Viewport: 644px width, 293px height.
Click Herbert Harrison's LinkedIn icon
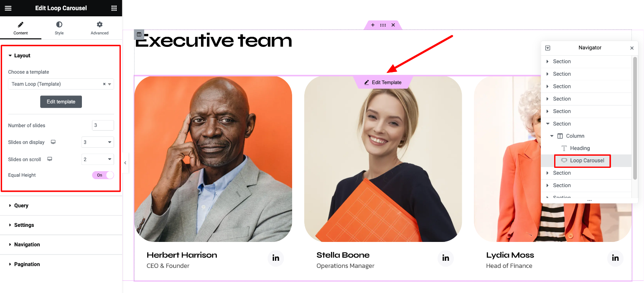[276, 258]
